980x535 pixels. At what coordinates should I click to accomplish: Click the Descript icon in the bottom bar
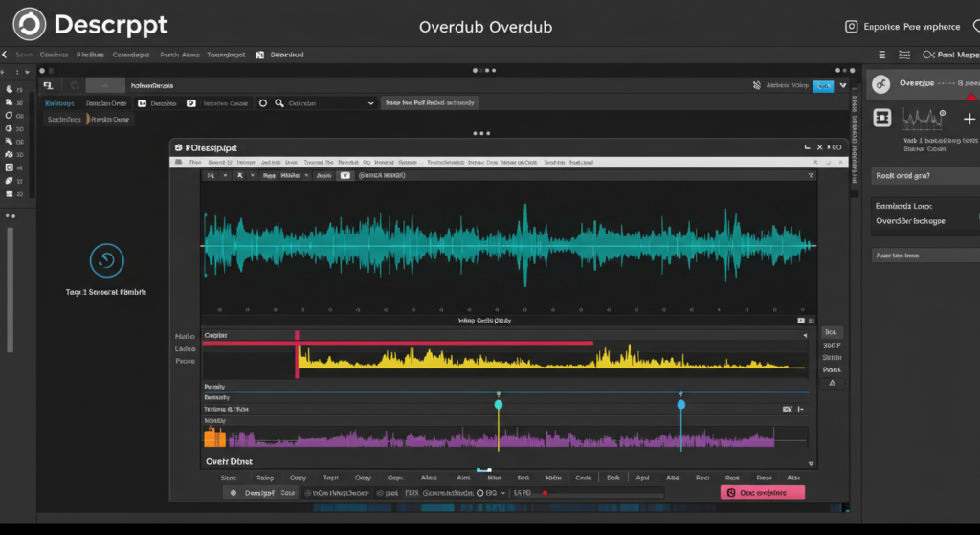pos(234,493)
